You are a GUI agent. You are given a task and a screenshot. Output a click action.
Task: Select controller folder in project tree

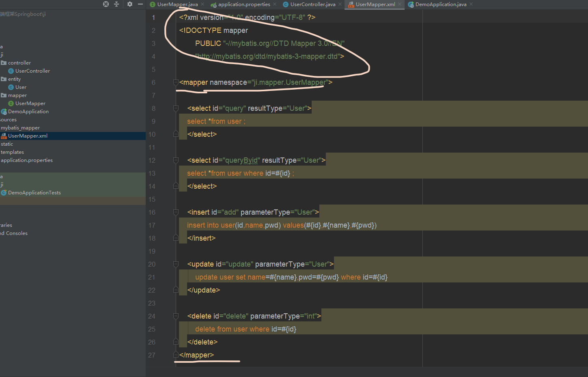tap(19, 63)
